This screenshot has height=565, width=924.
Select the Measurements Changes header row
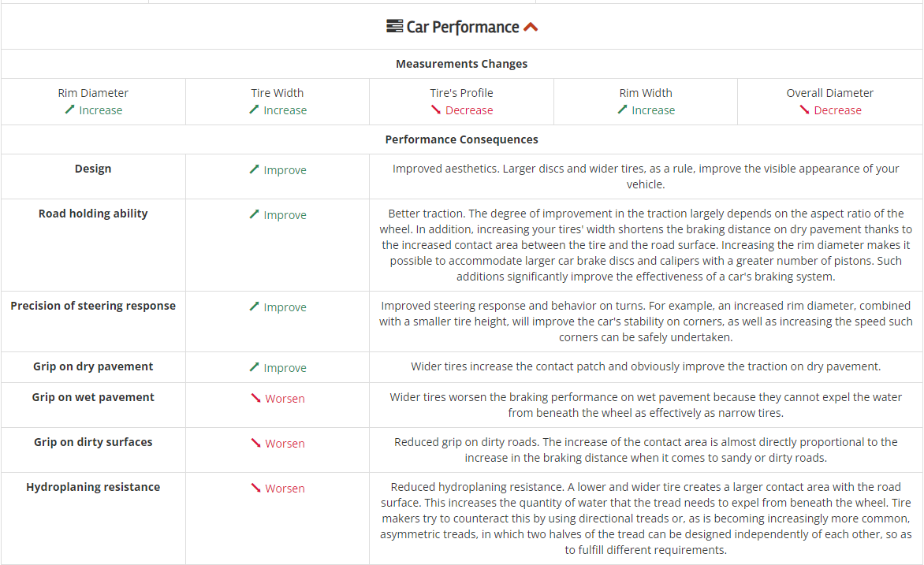462,64
